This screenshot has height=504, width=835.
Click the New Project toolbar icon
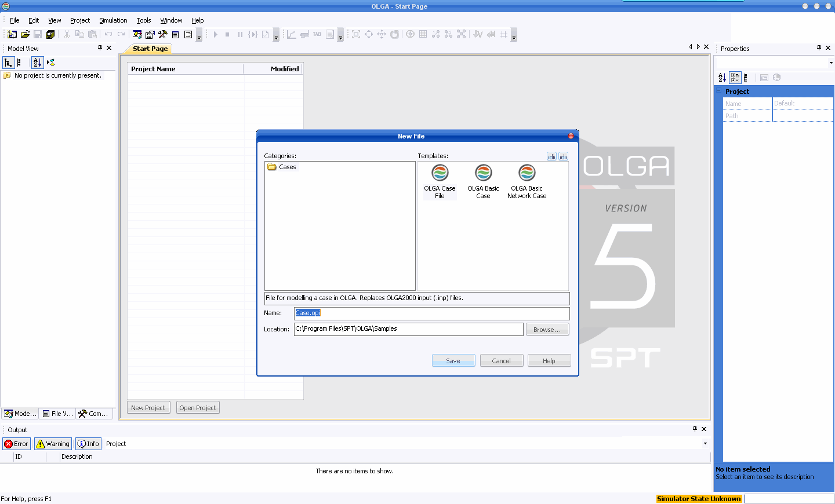(x=12, y=35)
